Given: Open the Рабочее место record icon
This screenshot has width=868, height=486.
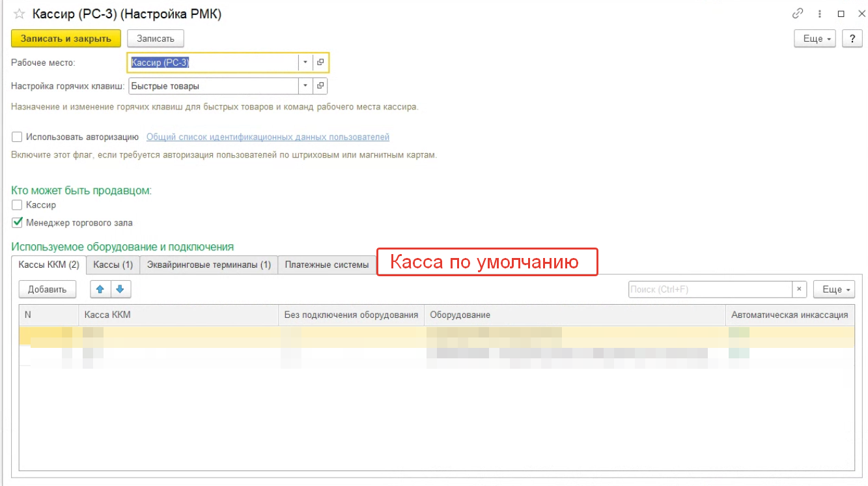Looking at the screenshot, I should pos(320,63).
